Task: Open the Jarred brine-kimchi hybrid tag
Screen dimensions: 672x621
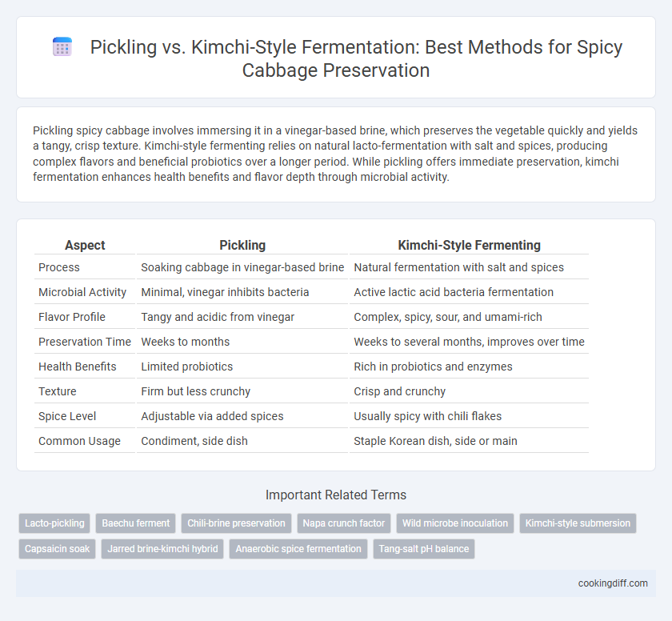Action: click(162, 548)
